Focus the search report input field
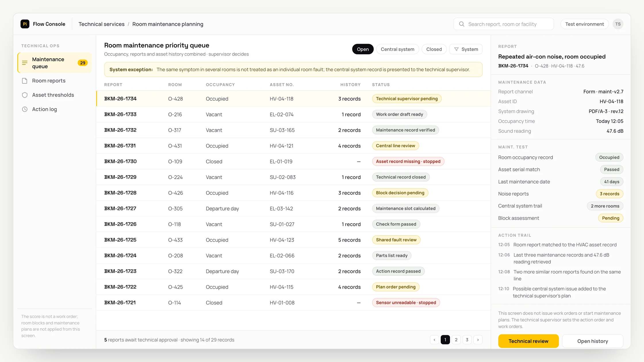 point(504,24)
